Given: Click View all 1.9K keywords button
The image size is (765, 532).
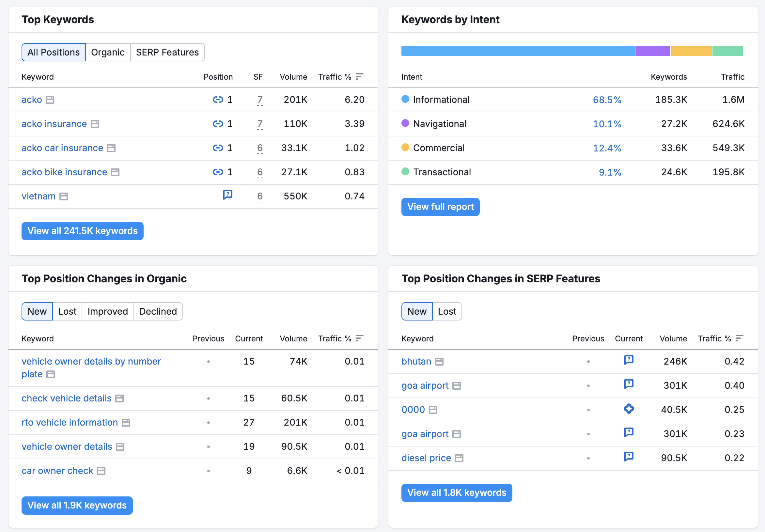Looking at the screenshot, I should (77, 506).
